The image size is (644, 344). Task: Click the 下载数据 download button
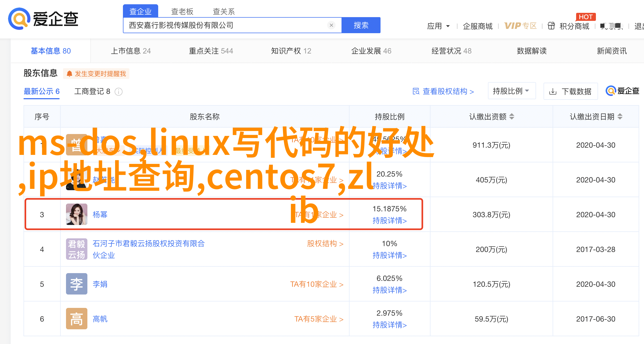click(571, 91)
